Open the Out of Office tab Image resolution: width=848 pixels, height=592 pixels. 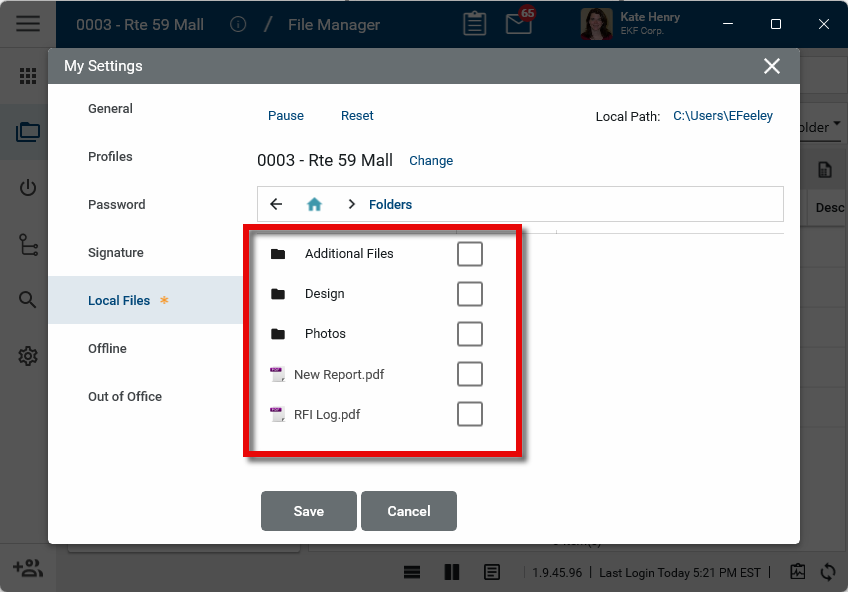pyautogui.click(x=125, y=397)
